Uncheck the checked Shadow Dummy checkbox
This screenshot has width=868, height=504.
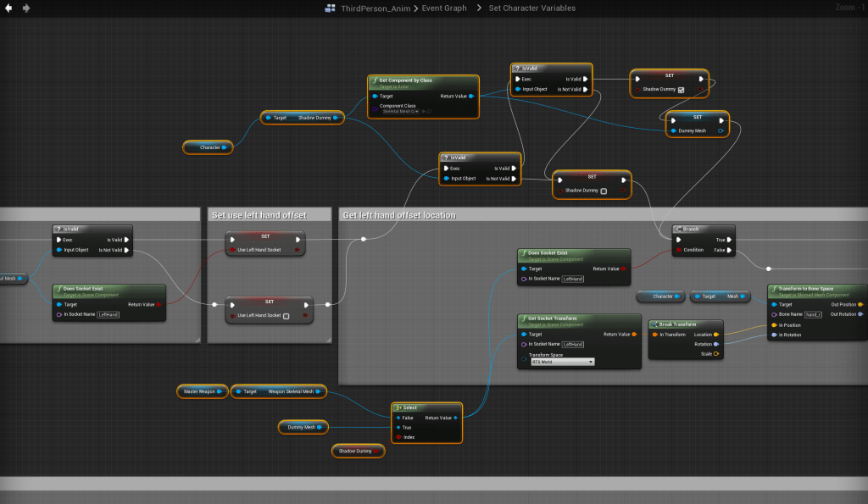[681, 90]
